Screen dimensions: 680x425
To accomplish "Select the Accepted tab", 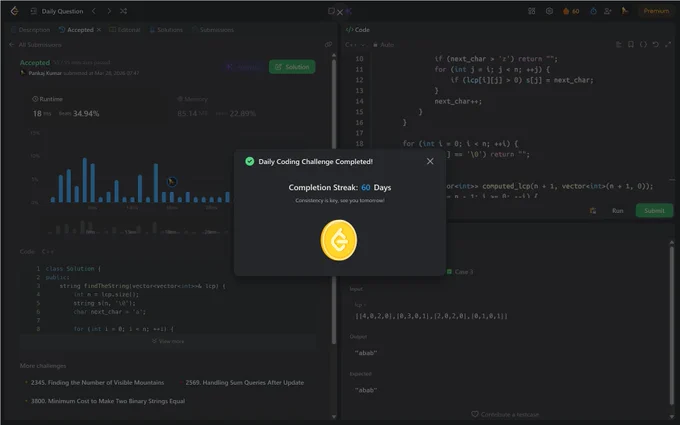I will click(x=76, y=30).
